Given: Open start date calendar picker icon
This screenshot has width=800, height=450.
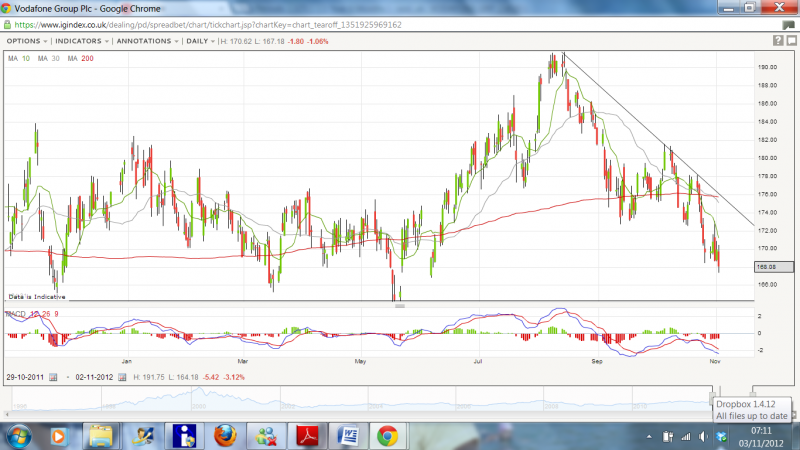Looking at the screenshot, I should point(55,377).
